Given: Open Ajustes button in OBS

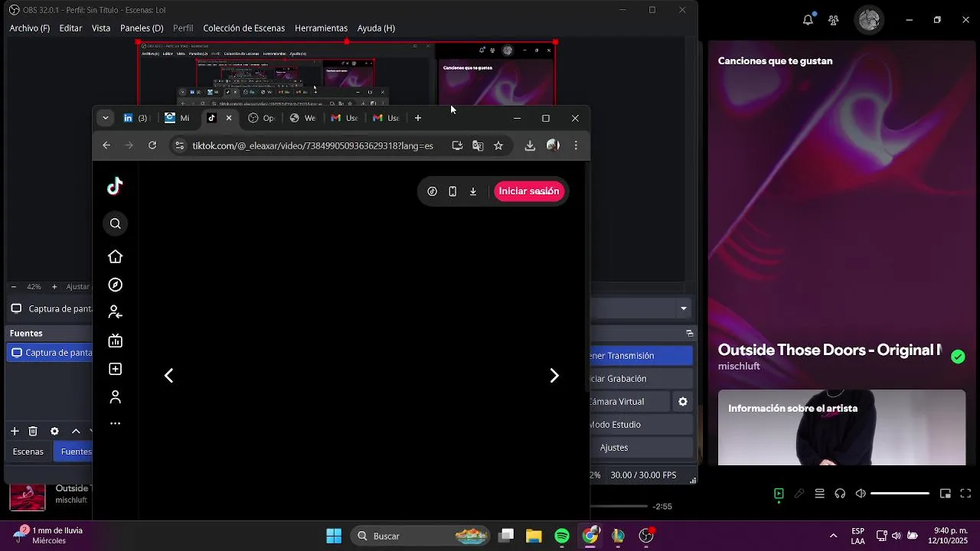Looking at the screenshot, I should coord(641,448).
